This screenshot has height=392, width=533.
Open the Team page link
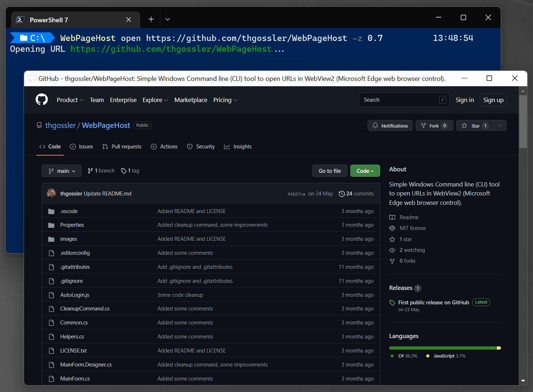[97, 100]
